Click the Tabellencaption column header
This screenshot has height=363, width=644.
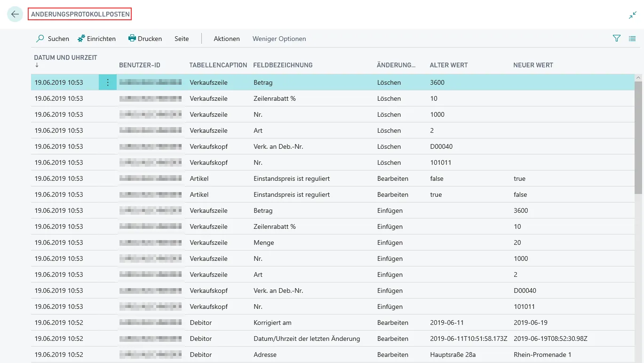point(218,65)
